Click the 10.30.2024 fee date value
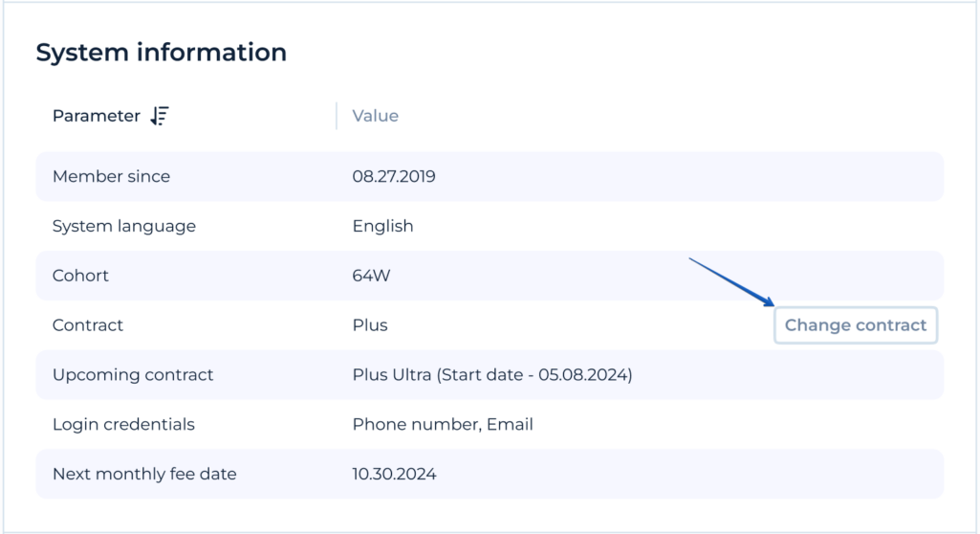 click(394, 474)
